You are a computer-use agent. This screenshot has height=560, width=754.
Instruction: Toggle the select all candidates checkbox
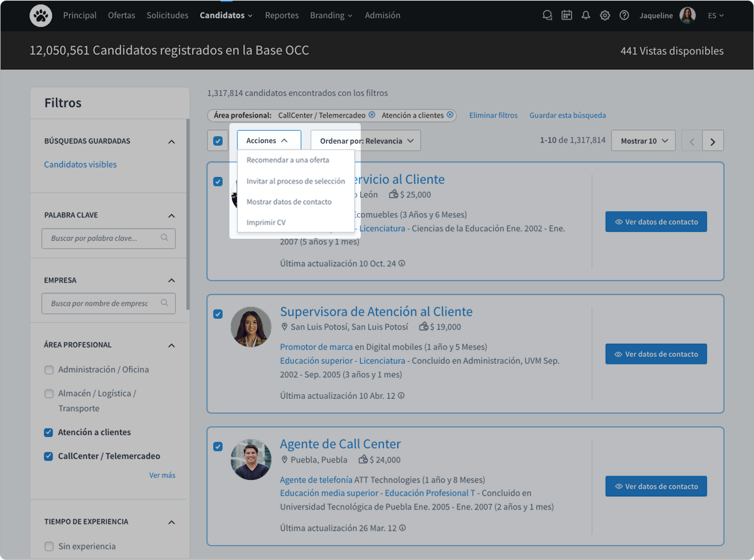coord(218,141)
